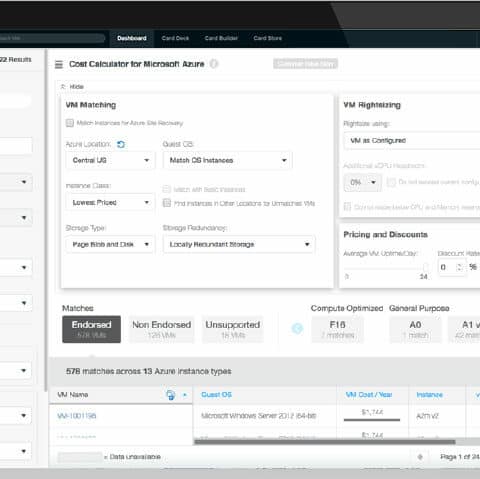Toggle Match instances for Azure Site Recovery checkbox
This screenshot has width=480, height=479.
[70, 123]
